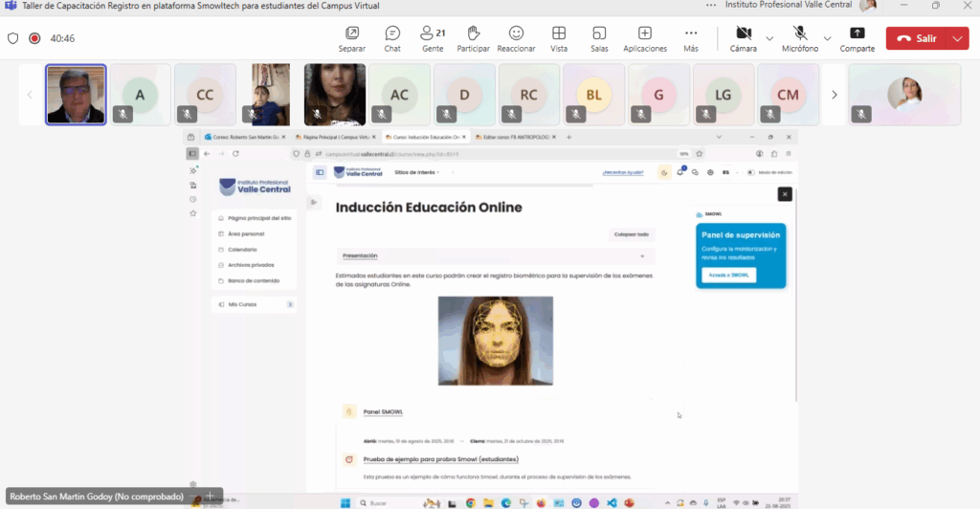Toggle dark mode moon icon

(664, 172)
